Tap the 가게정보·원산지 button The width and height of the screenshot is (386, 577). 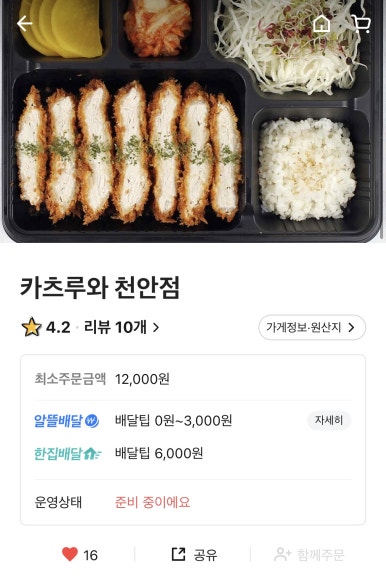tap(312, 327)
